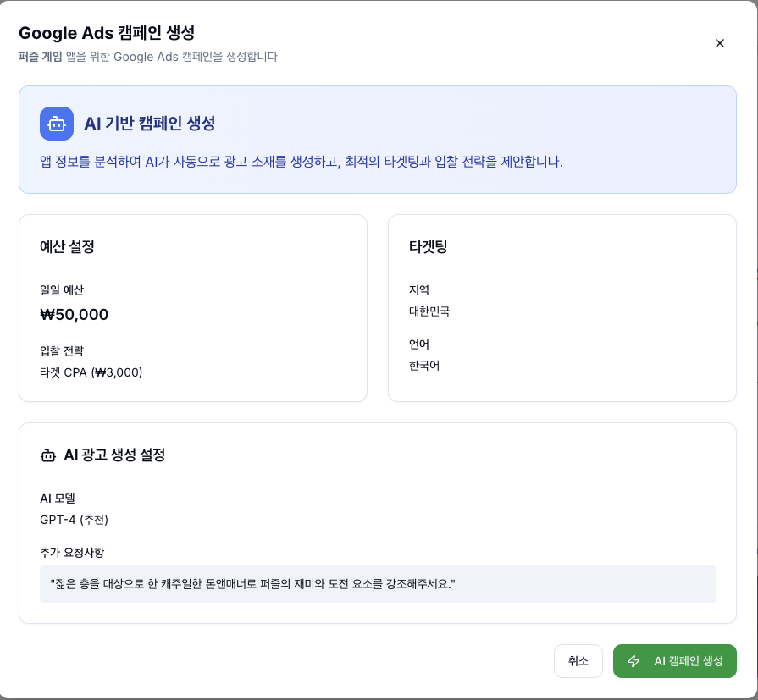This screenshot has height=700, width=758.
Task: Select the ₩50,000 daily budget value
Action: point(75,315)
